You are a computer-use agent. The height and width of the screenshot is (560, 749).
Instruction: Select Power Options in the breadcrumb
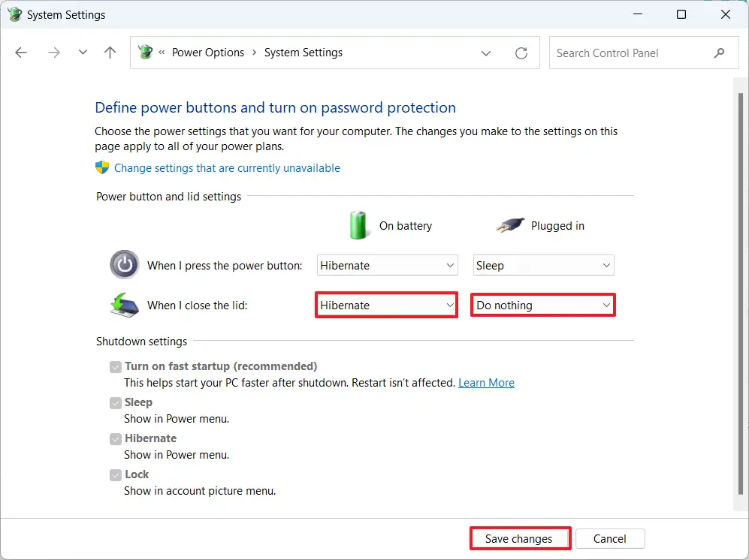pyautogui.click(x=208, y=53)
